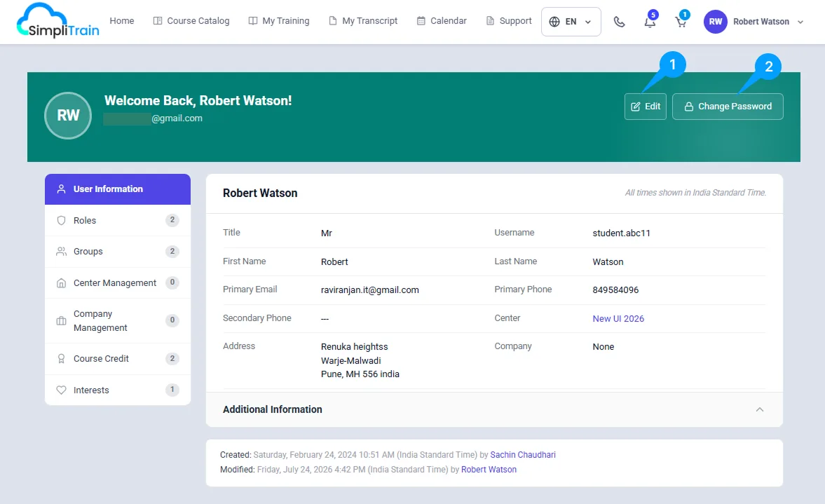825x504 pixels.
Task: Click the username value student.abc11
Action: [622, 233]
